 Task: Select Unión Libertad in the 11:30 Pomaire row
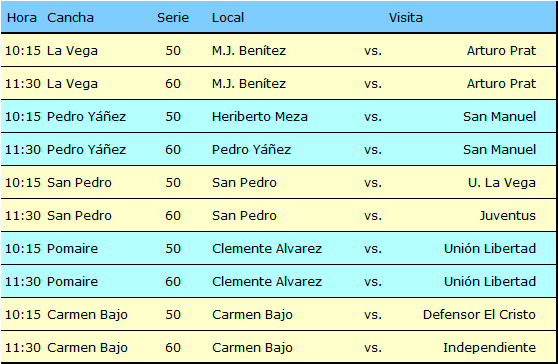tap(490, 281)
